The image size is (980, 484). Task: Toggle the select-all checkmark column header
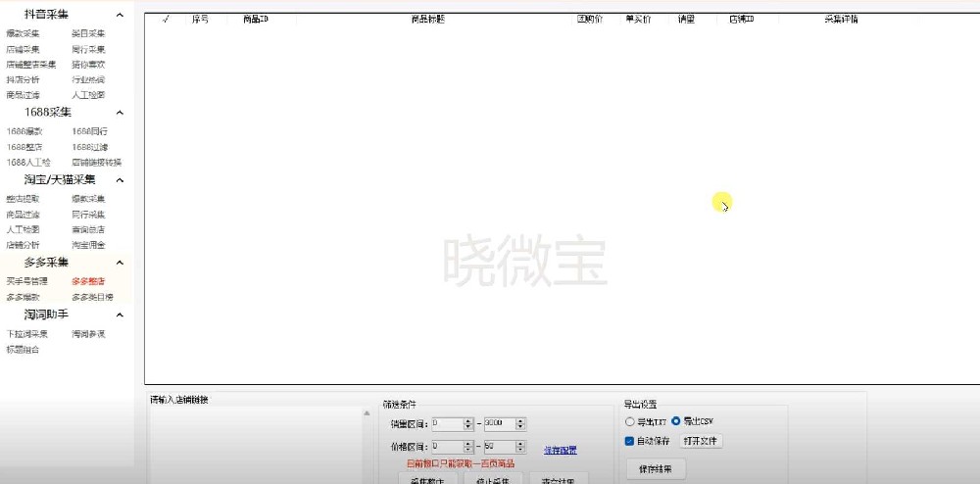[167, 20]
